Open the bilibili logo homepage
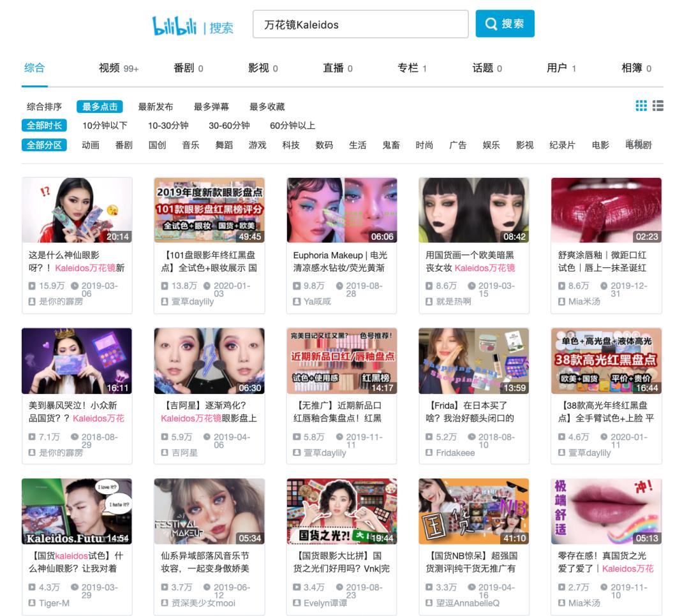Screen dimensions: 689x616 [174, 26]
